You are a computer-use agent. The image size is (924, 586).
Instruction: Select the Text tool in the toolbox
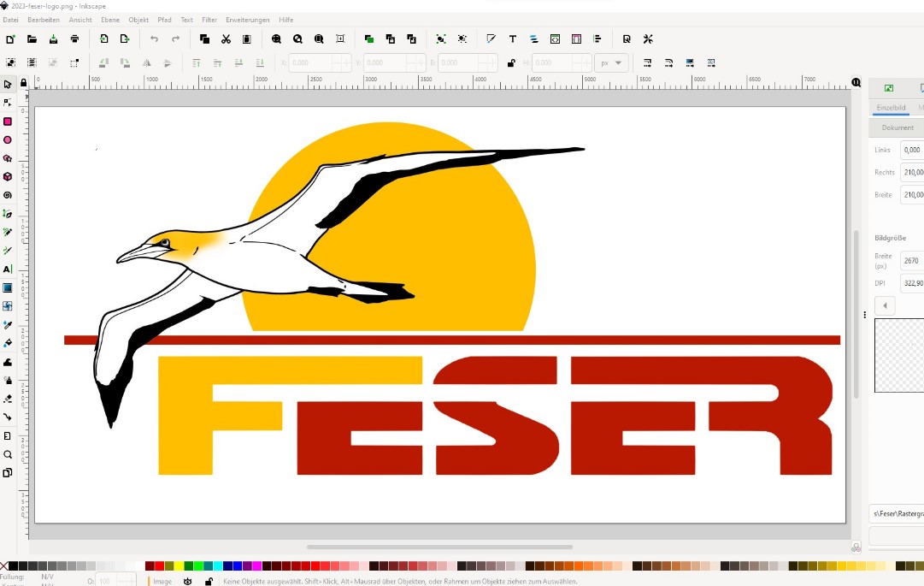pos(8,269)
